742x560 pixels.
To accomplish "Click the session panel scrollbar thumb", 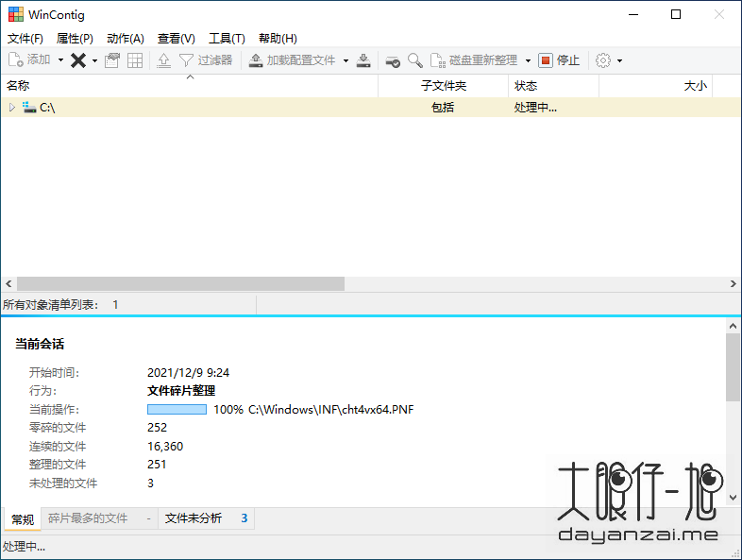I will (733, 366).
